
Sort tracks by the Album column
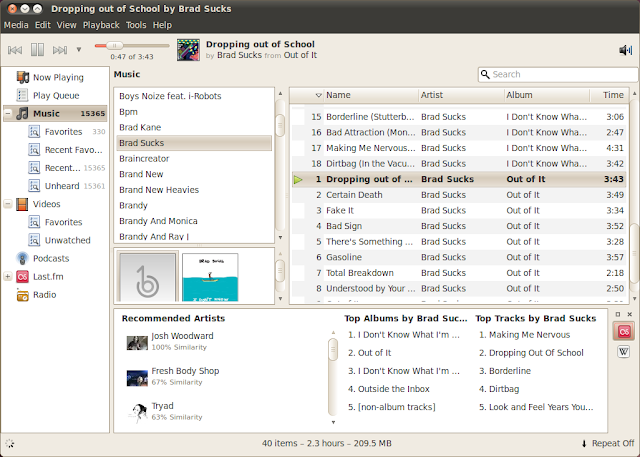click(547, 95)
